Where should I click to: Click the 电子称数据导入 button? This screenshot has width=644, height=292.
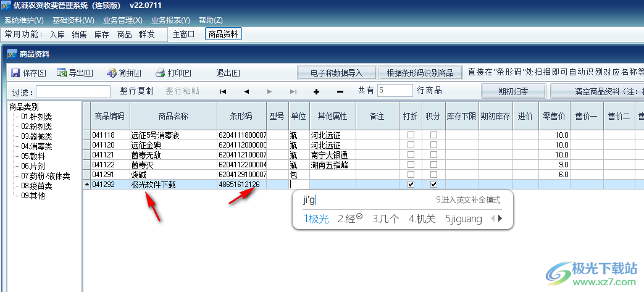pos(337,73)
